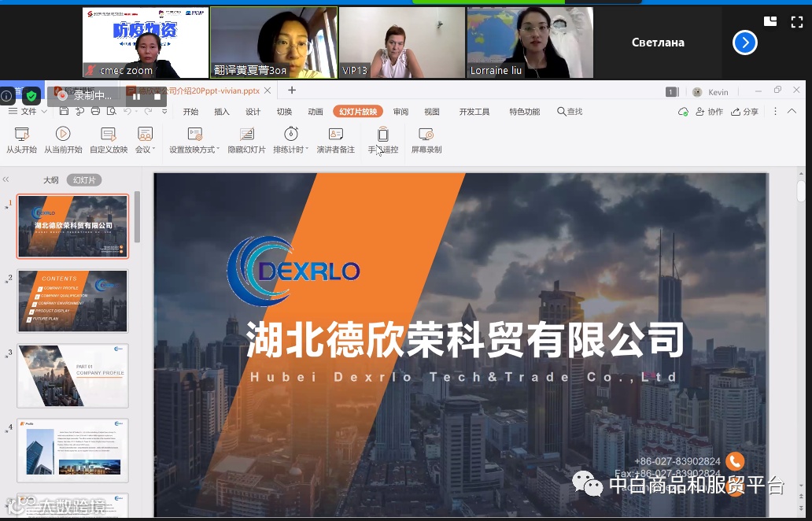Start slideshow from current slide (从当前开始)
Viewport: 812px width, 521px height.
point(63,140)
